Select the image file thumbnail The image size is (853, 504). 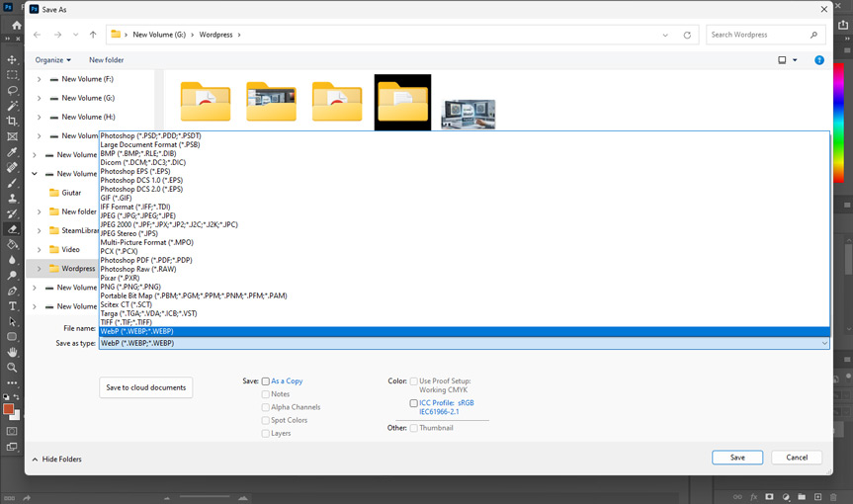click(468, 115)
